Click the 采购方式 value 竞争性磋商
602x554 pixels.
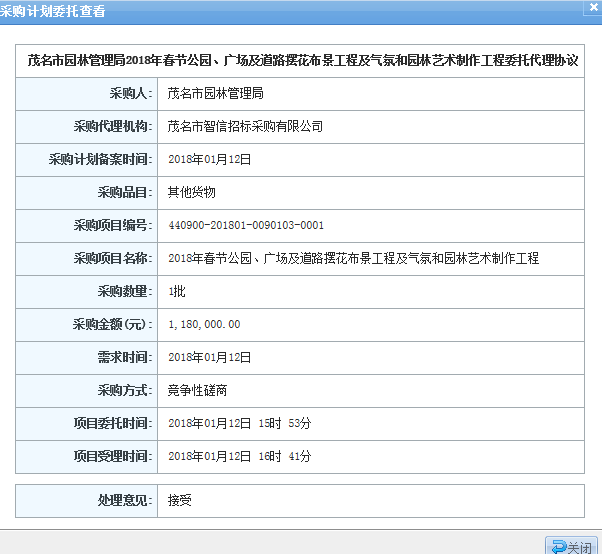[197, 390]
